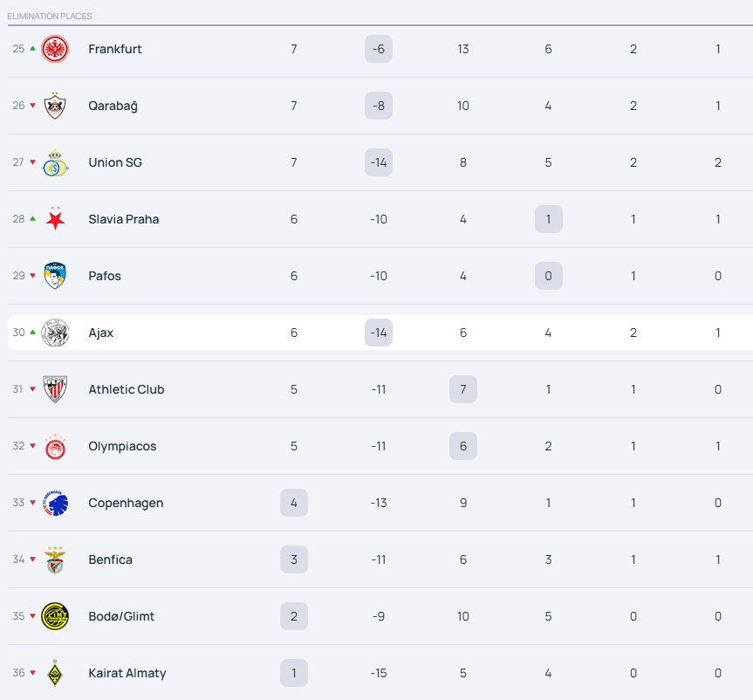Click the Pafos club crest
The image size is (753, 700).
55,276
